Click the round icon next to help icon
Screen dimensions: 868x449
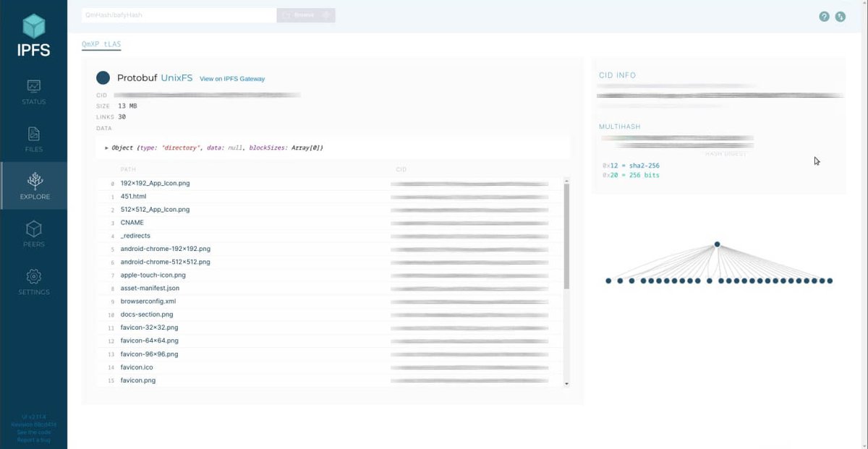pyautogui.click(x=840, y=16)
